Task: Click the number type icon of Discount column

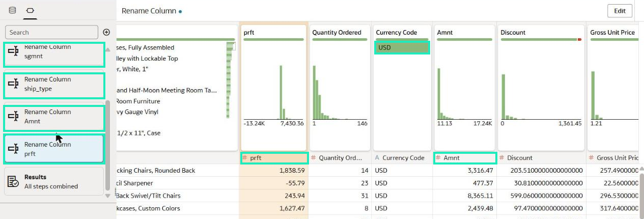Action: pos(502,158)
